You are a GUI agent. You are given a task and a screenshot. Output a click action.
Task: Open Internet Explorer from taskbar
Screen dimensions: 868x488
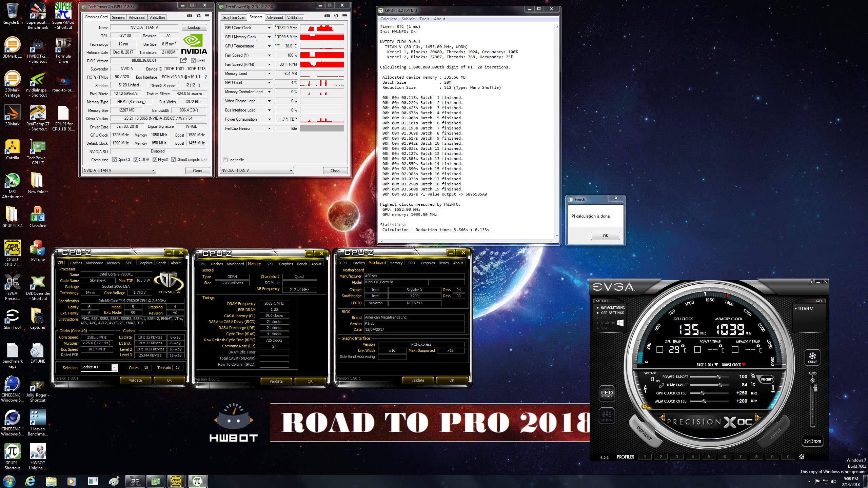coord(30,481)
